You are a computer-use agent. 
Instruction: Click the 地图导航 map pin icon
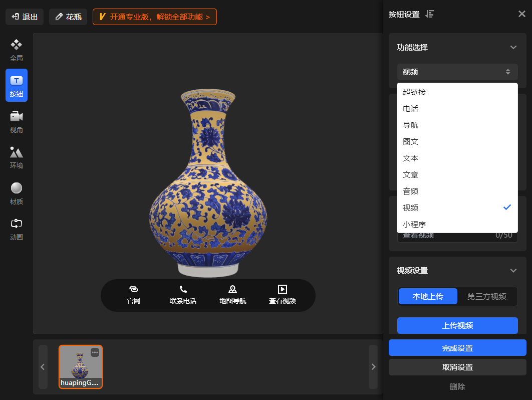pos(232,289)
